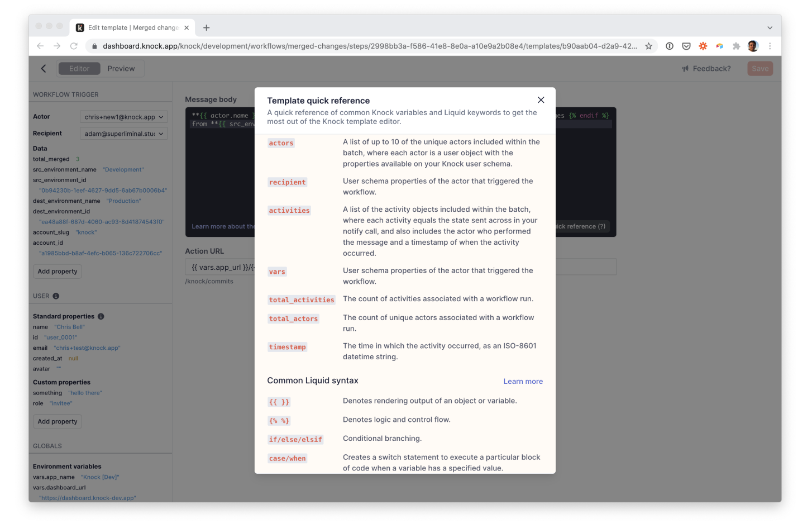The width and height of the screenshot is (812, 523).
Task: Toggle the bookmark star in the address bar
Action: pyautogui.click(x=649, y=46)
